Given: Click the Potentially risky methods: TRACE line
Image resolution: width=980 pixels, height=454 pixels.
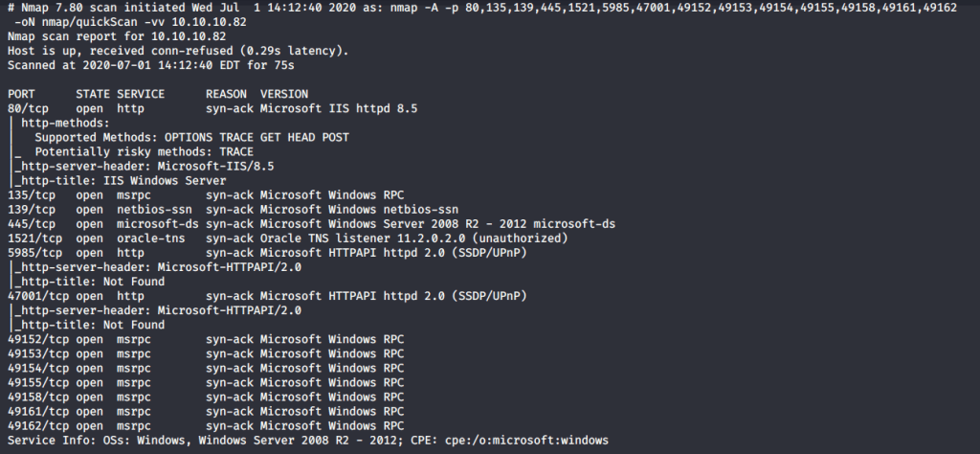Looking at the screenshot, I should click(x=144, y=151).
